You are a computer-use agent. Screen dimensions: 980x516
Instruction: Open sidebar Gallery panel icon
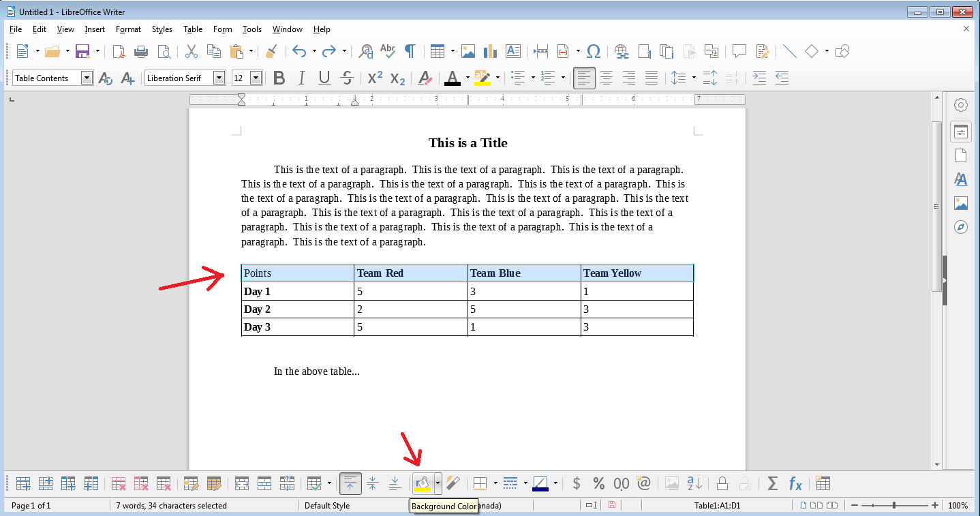click(961, 203)
